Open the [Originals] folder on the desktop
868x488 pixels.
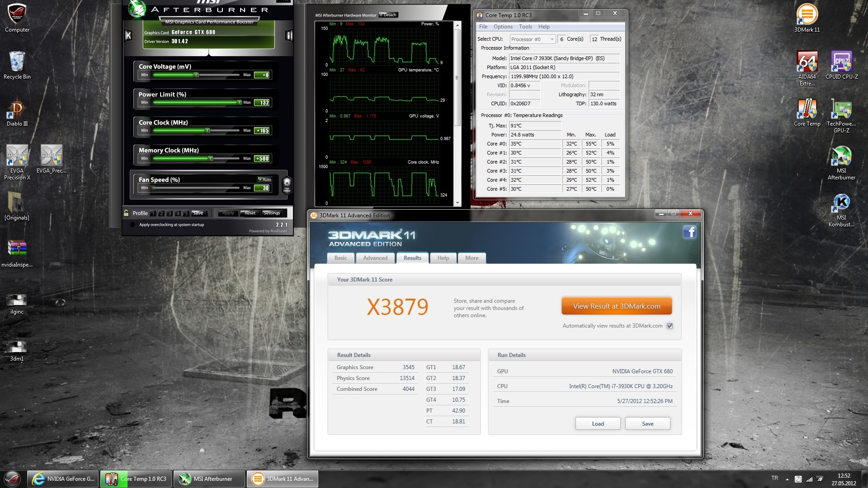tap(17, 206)
